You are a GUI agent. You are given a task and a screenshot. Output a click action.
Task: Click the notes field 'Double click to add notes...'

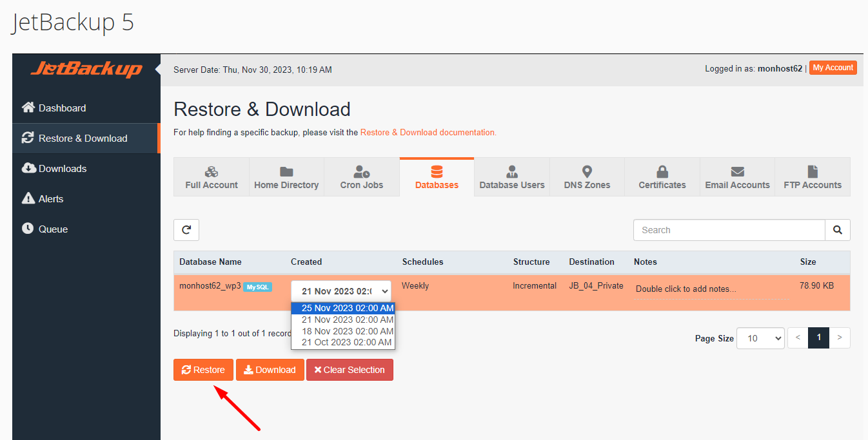coord(711,289)
